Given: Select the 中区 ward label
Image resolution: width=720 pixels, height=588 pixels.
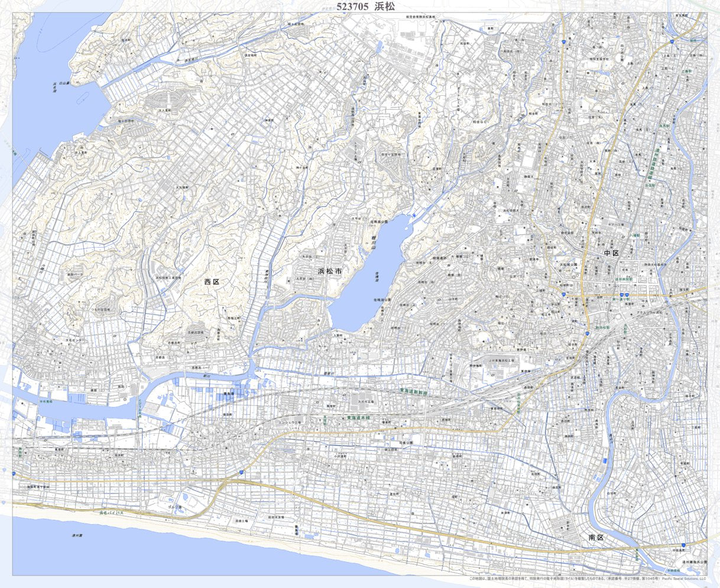Looking at the screenshot, I should point(610,254).
